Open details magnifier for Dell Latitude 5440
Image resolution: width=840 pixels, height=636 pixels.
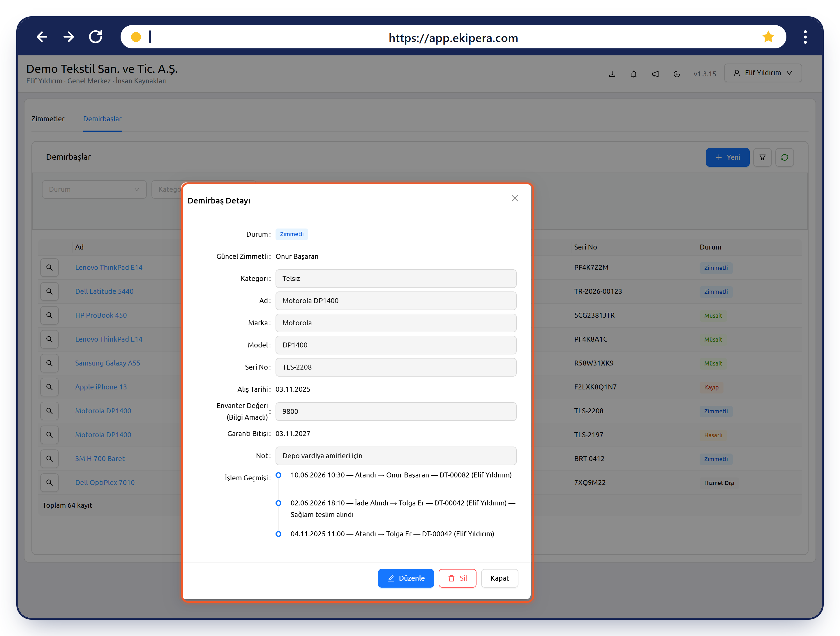coord(49,291)
